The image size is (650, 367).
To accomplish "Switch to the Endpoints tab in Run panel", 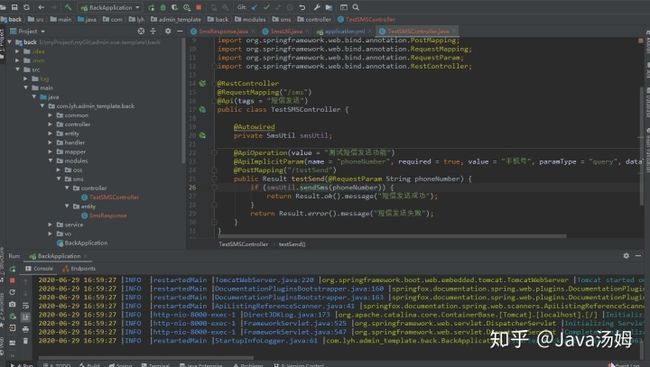I will click(79, 269).
